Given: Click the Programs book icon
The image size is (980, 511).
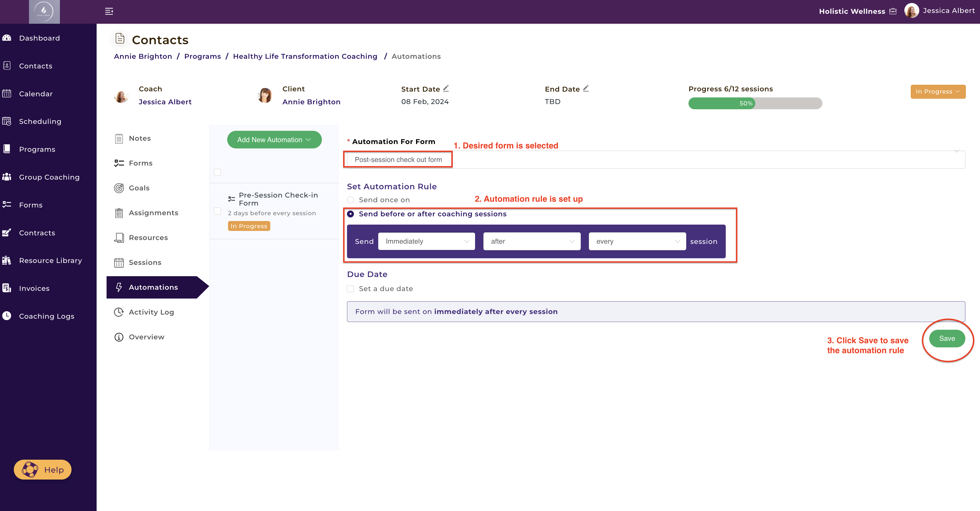Looking at the screenshot, I should [7, 149].
